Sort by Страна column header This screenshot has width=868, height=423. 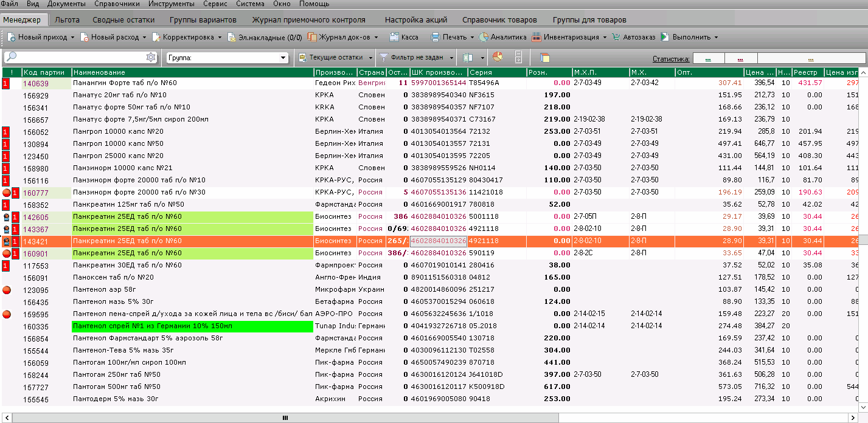371,72
